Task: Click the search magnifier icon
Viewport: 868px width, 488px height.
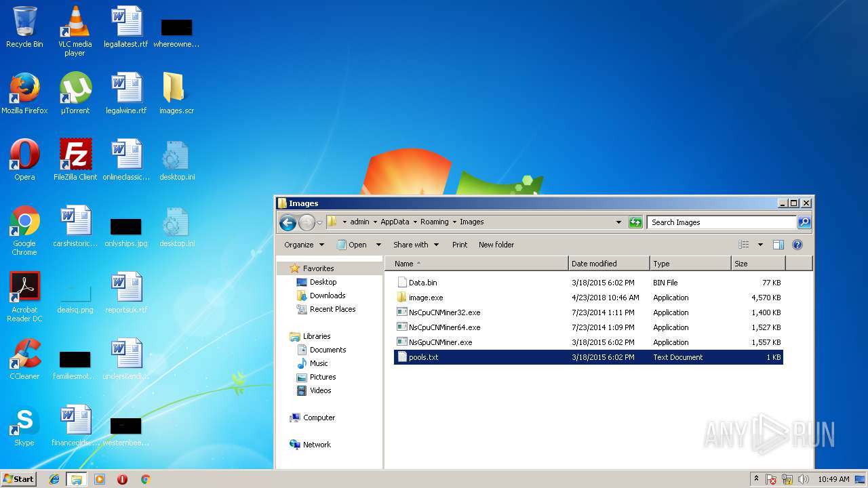Action: [x=804, y=222]
